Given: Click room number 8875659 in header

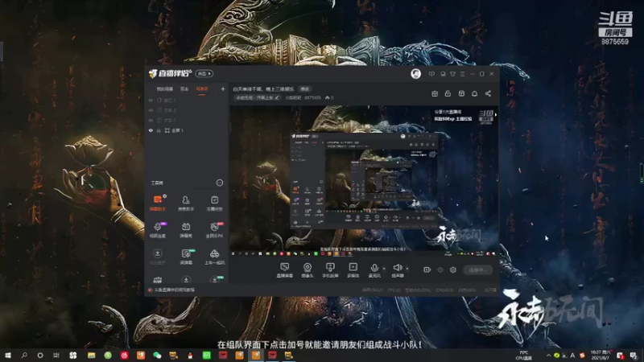Looking at the screenshot, I should coord(312,97).
